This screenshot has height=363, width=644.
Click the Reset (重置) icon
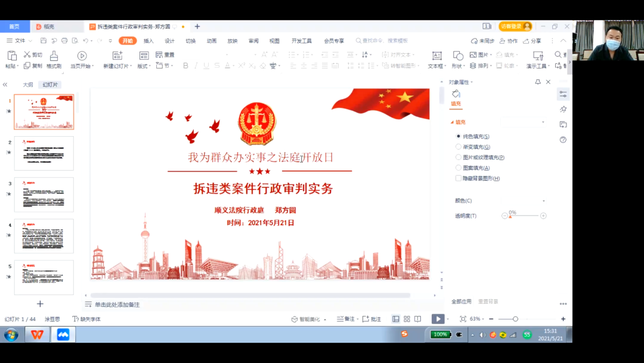[159, 55]
